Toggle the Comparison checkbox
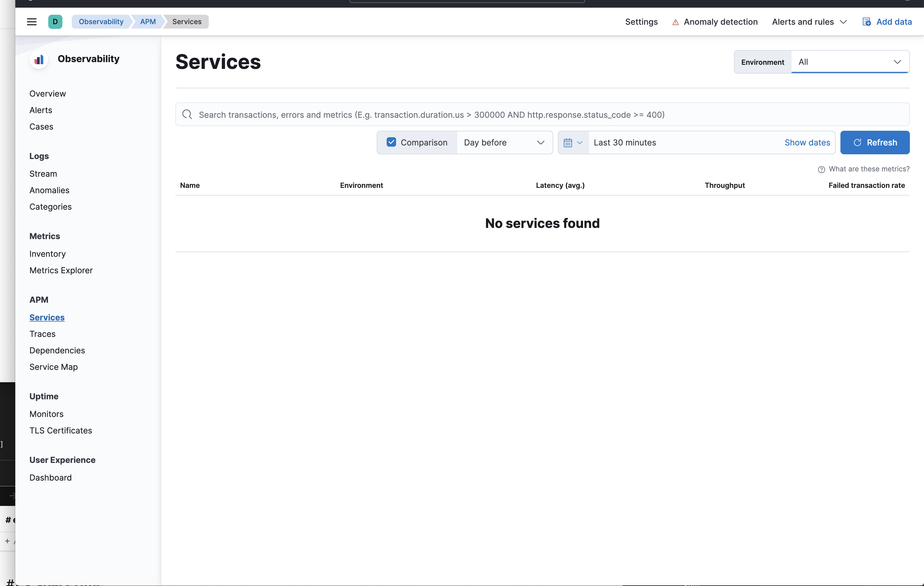 391,142
